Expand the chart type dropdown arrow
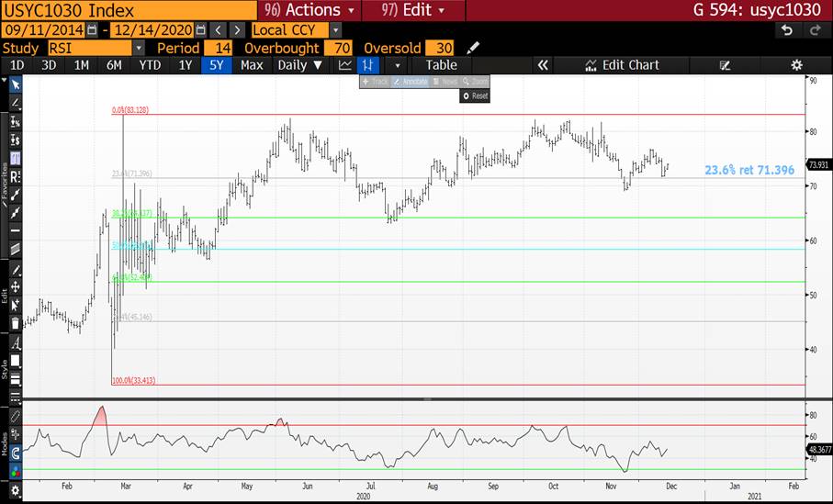The width and height of the screenshot is (833, 504). [398, 66]
